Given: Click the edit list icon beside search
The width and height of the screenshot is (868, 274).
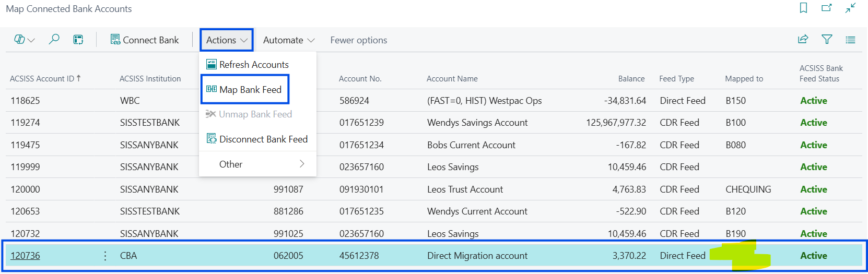Looking at the screenshot, I should (78, 40).
